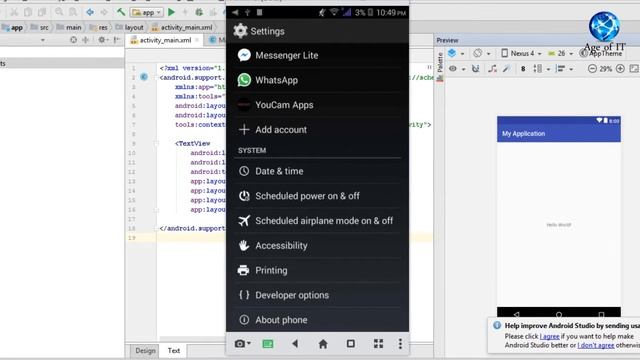Click the blue navigate Back arrow
This screenshot has width=640, height=360.
(90, 12)
